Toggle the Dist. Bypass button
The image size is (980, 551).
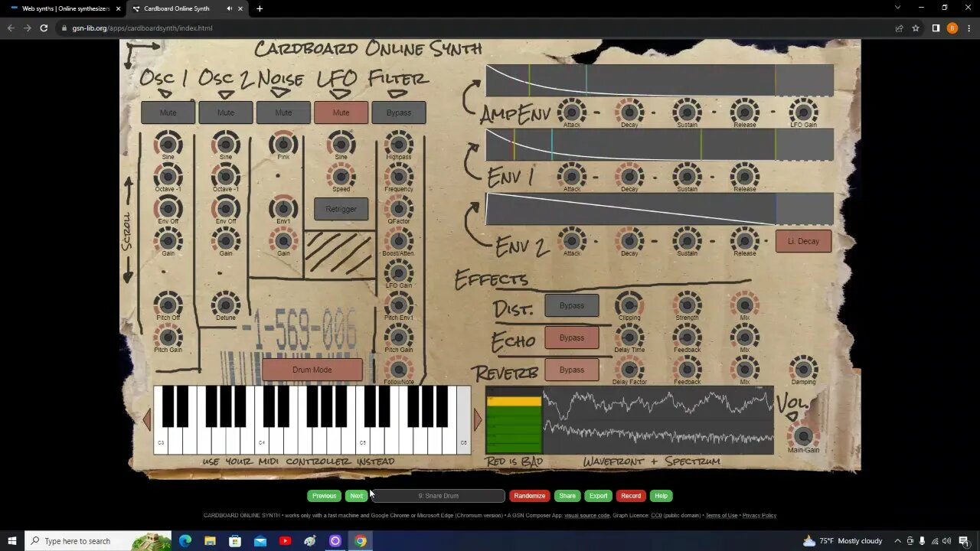[572, 305]
